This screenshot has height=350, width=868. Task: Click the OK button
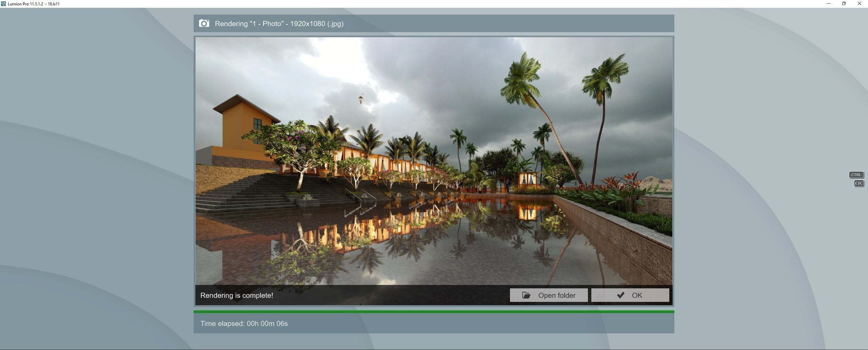pos(630,295)
